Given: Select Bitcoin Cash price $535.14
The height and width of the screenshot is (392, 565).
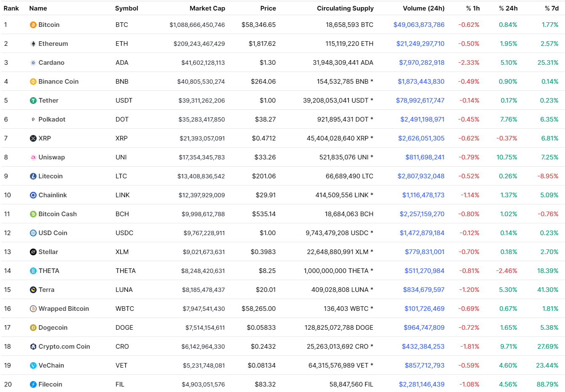Looking at the screenshot, I should 264,214.
